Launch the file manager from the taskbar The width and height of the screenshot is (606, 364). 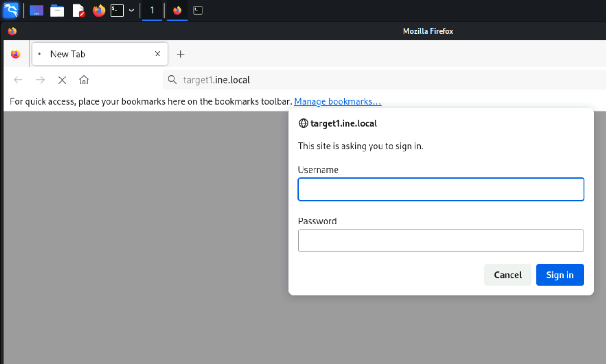[57, 10]
